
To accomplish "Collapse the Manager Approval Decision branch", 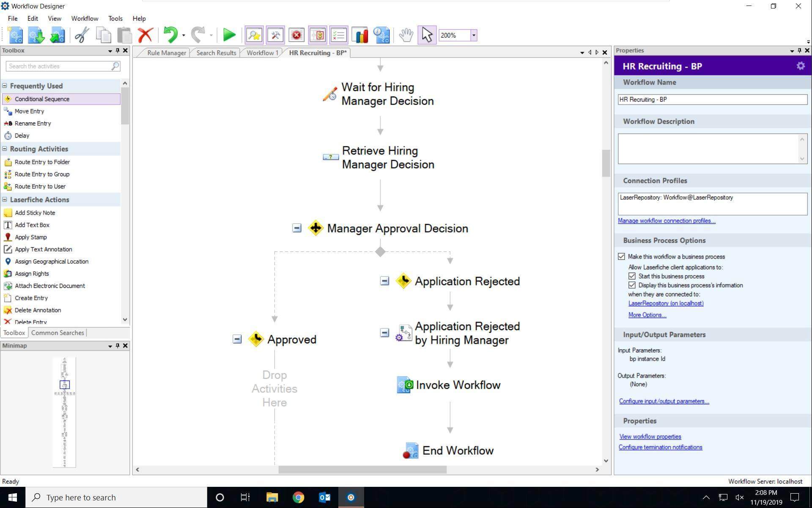I will pyautogui.click(x=296, y=228).
